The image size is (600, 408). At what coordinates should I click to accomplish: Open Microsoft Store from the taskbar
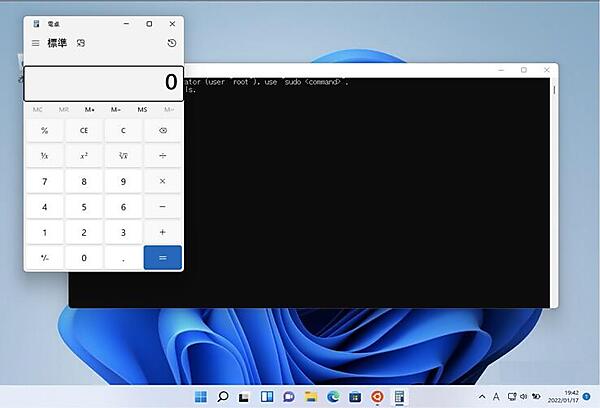[x=355, y=397]
